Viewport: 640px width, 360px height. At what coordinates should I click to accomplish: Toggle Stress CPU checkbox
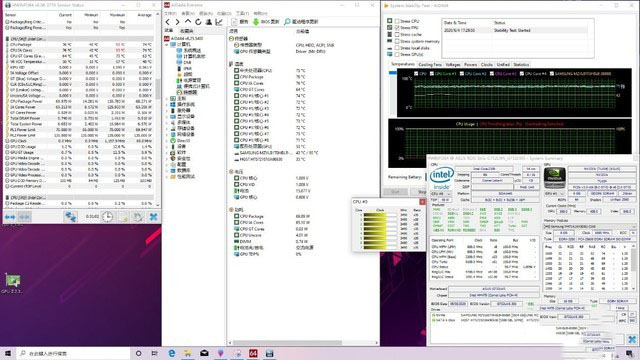(397, 21)
